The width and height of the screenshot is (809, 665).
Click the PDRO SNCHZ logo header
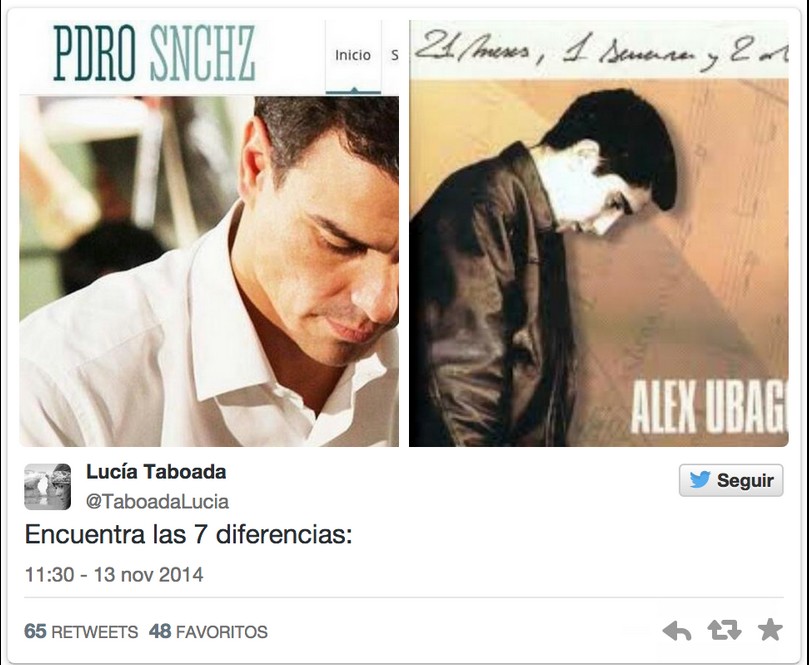pyautogui.click(x=154, y=54)
